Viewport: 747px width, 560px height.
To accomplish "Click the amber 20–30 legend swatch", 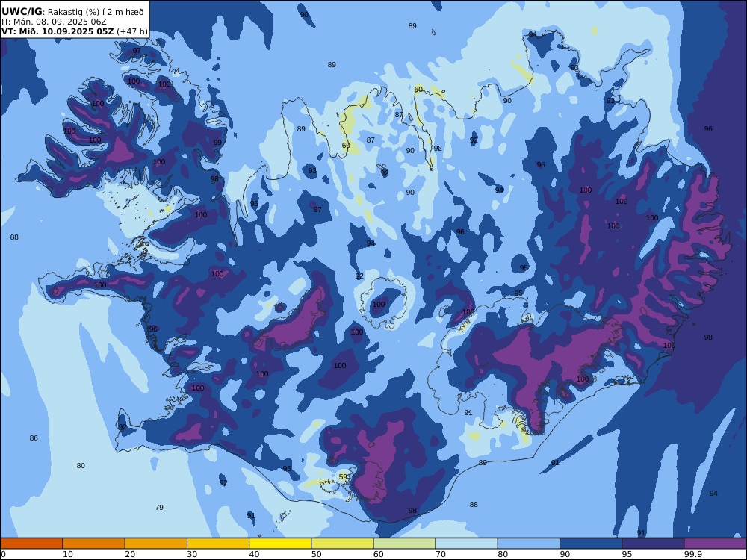I will 156,544.
